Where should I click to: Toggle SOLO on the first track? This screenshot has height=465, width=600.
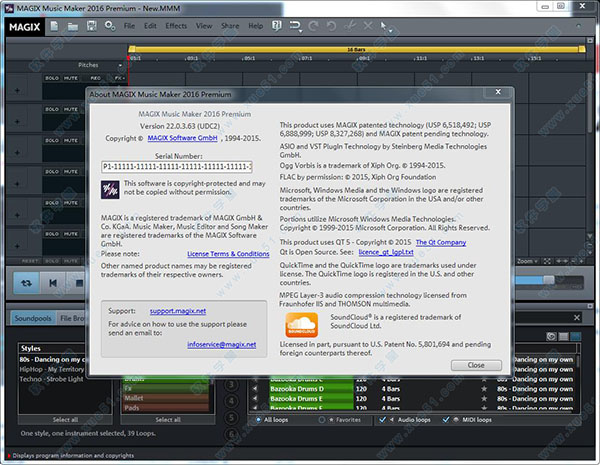52,78
